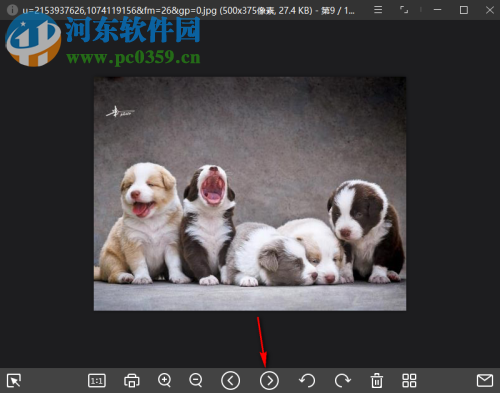Open the image info icon in the title bar
Viewport: 500px width, 393px height.
(12, 10)
